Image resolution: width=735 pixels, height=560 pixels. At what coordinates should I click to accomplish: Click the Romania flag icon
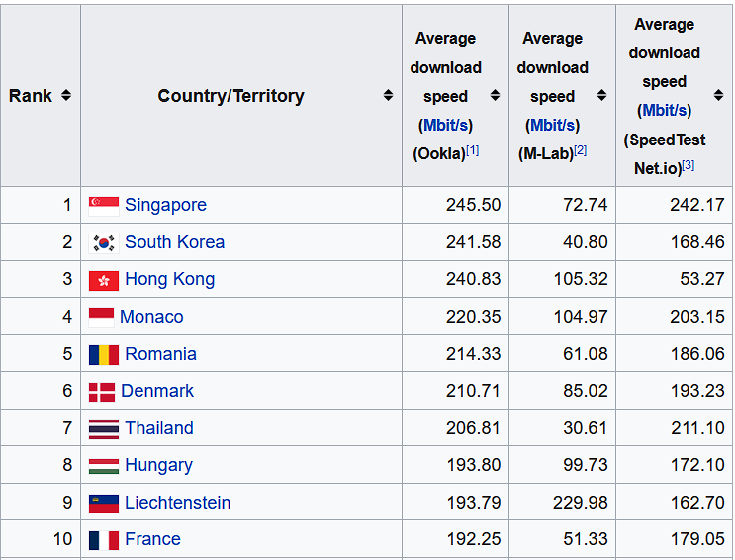(x=104, y=354)
